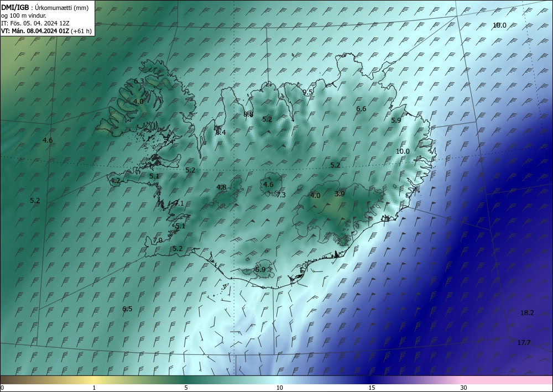Click the '5' tick on the colour legend
Viewport: 553px width, 392px height.
pos(186,388)
